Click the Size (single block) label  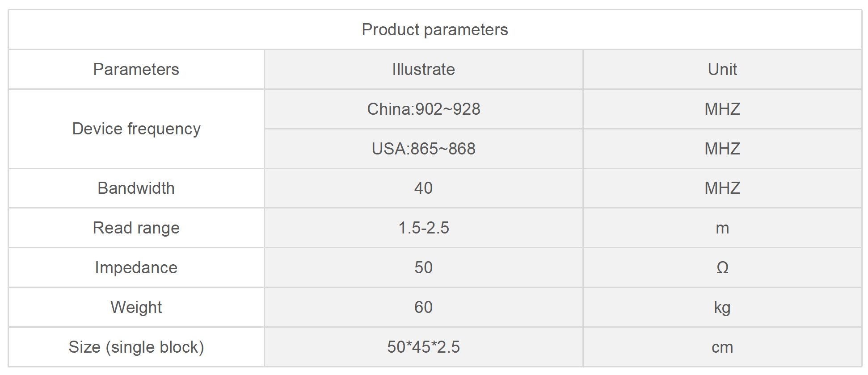136,347
